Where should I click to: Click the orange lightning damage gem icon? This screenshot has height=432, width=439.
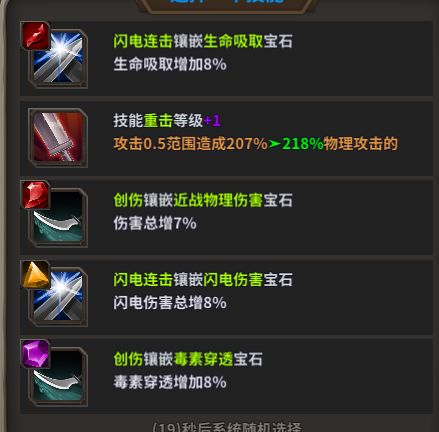pos(35,274)
